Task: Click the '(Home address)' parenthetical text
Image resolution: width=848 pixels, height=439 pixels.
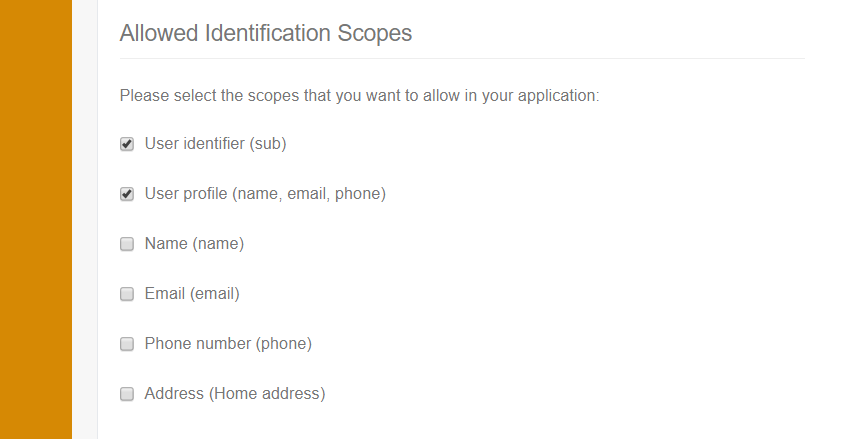Action: pyautogui.click(x=267, y=393)
